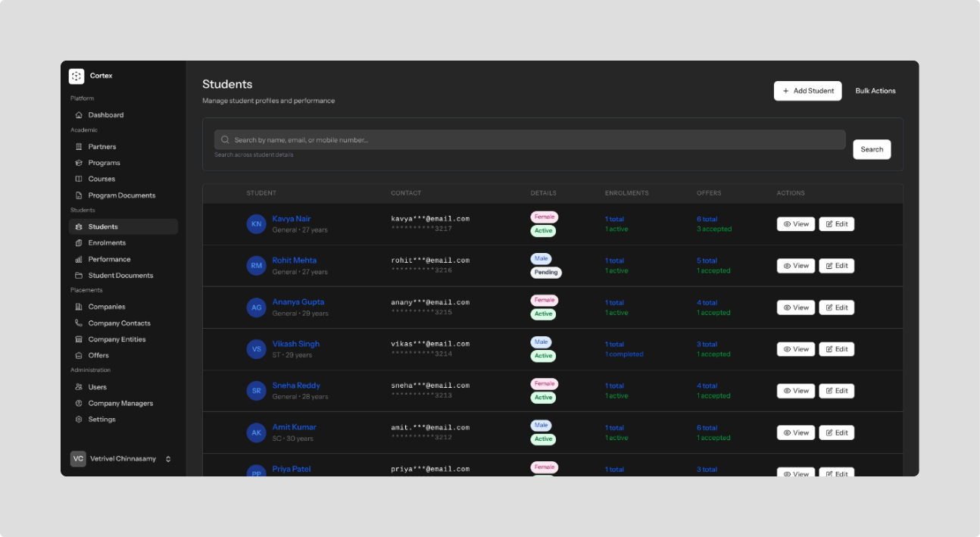Edit Rohit Mehta's record
Viewport: 980px width, 537px height.
click(836, 266)
